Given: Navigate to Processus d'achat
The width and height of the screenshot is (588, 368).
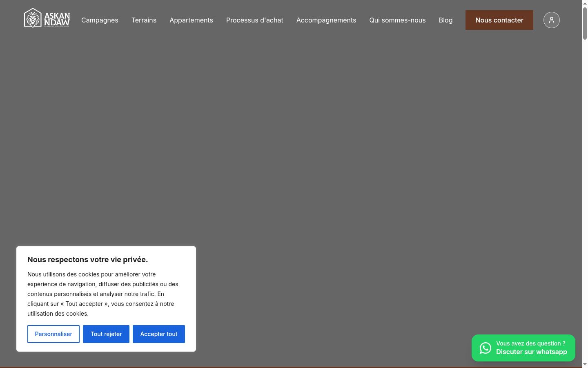Looking at the screenshot, I should (255, 20).
